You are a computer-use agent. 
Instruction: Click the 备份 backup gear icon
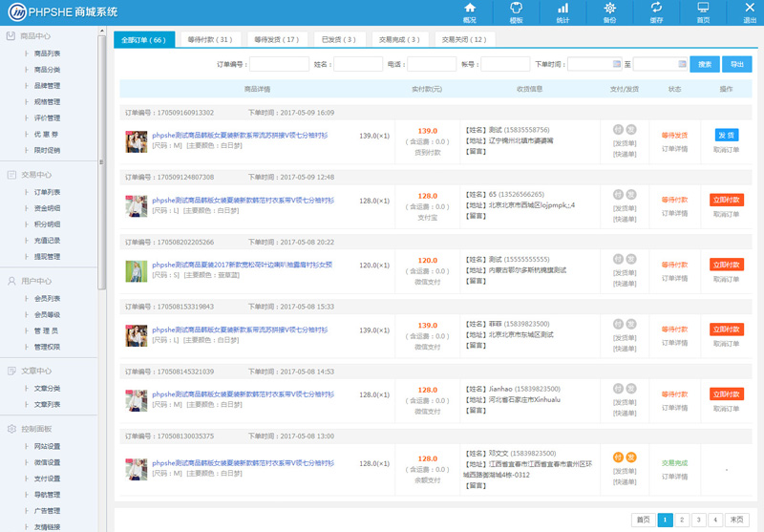click(x=609, y=9)
